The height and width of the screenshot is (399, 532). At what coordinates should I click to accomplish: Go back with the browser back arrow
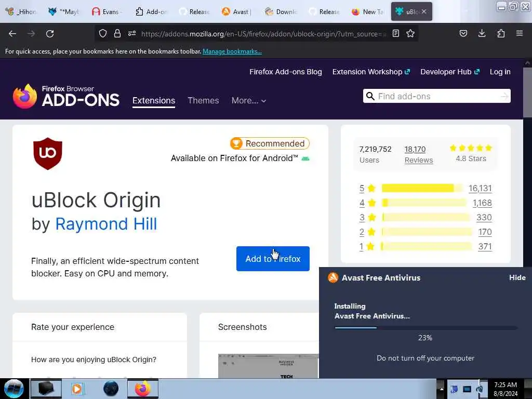[12, 34]
